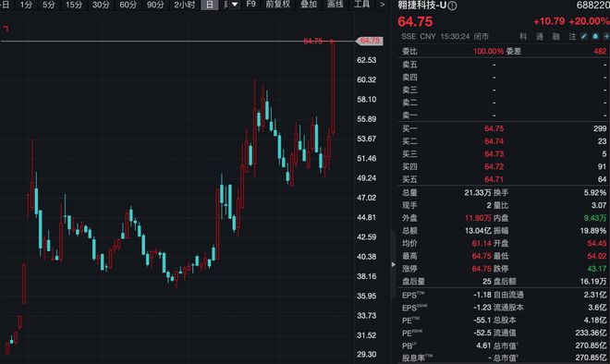
Task: Switch chart to 60分 period
Action: pos(128,5)
